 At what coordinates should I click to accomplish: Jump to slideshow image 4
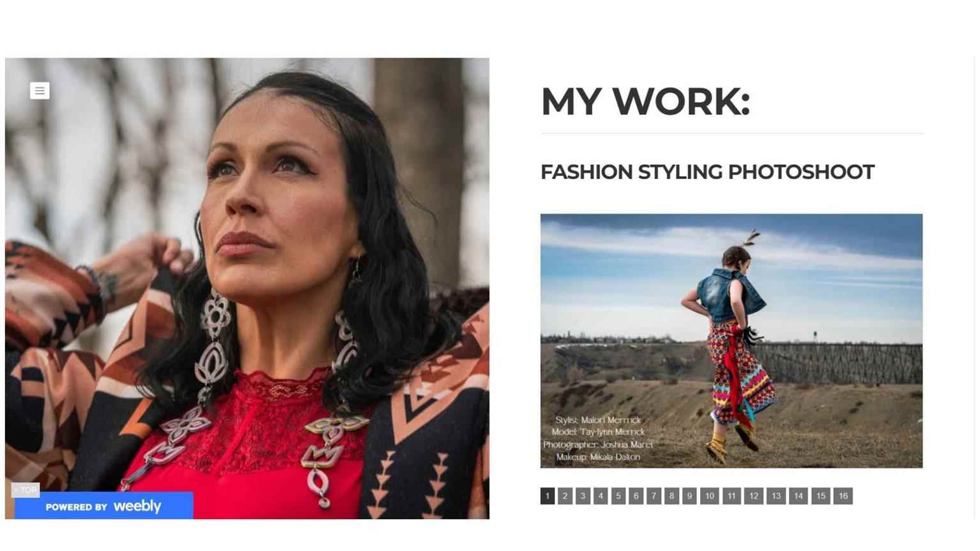tap(601, 496)
